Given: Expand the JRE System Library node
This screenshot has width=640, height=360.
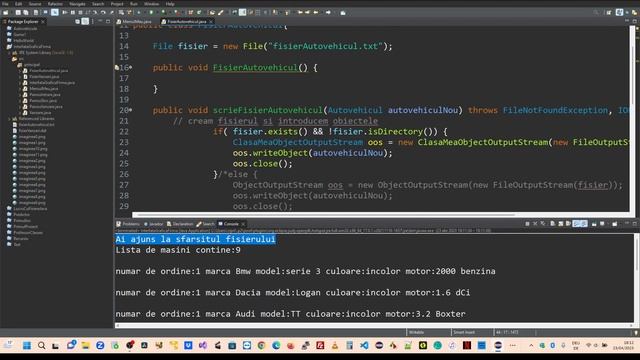Looking at the screenshot, I should pos(9,53).
